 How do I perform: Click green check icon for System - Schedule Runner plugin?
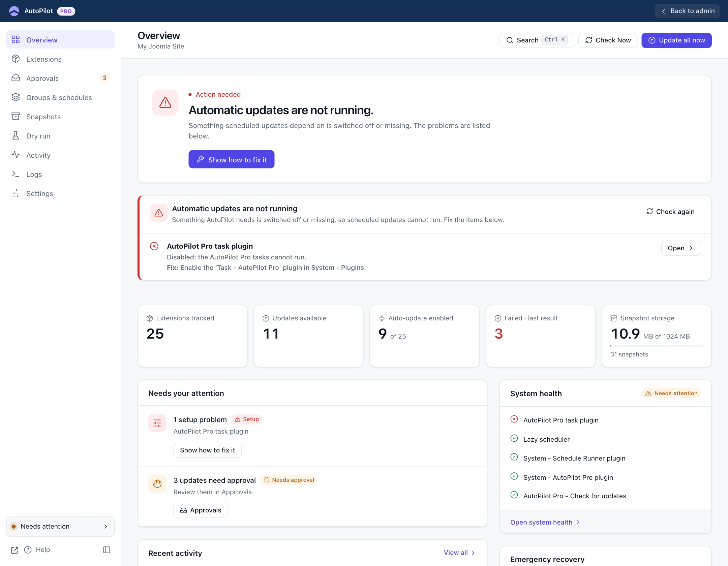pos(514,457)
